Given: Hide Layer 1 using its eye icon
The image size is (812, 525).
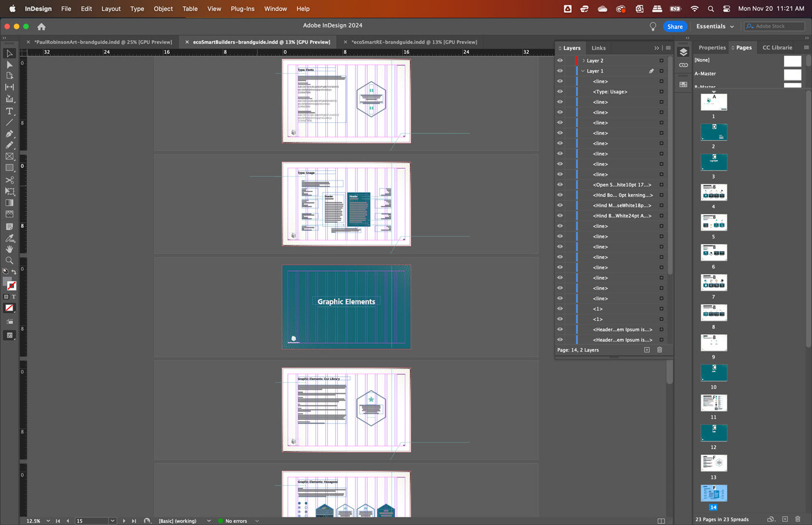Looking at the screenshot, I should point(560,71).
